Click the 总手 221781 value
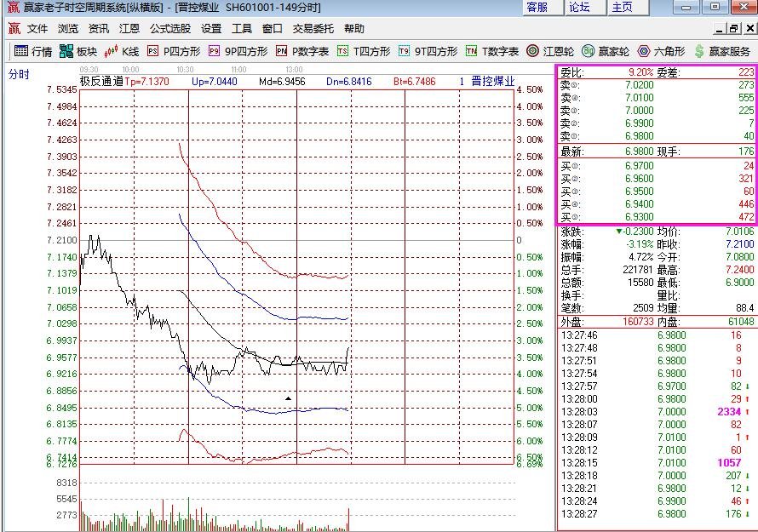 638,270
